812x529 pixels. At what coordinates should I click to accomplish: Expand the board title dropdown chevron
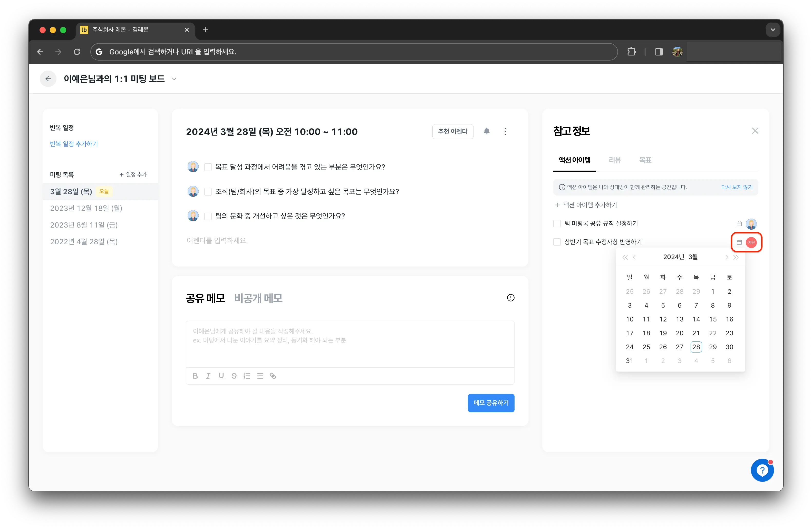coord(174,79)
